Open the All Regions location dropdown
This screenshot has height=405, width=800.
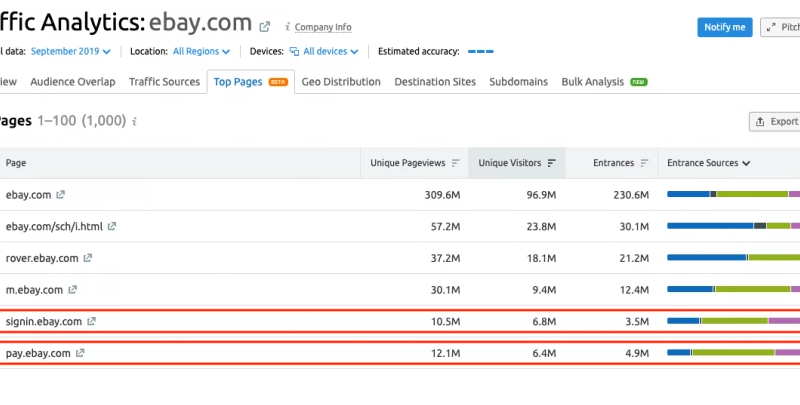coord(201,51)
